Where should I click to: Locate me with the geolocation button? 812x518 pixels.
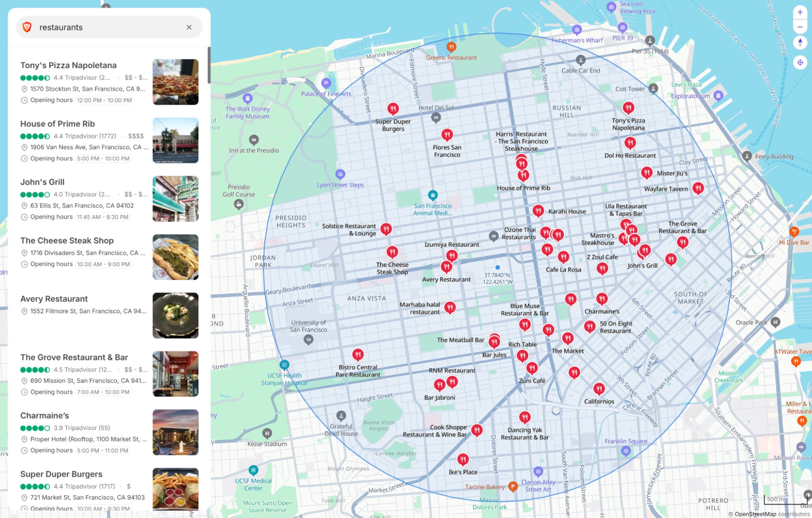click(800, 63)
